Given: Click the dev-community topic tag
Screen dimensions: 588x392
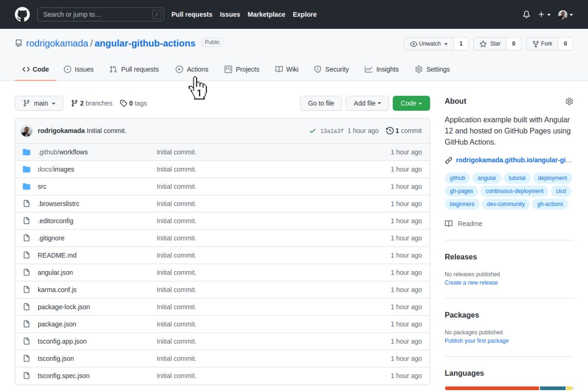Looking at the screenshot, I should 506,204.
